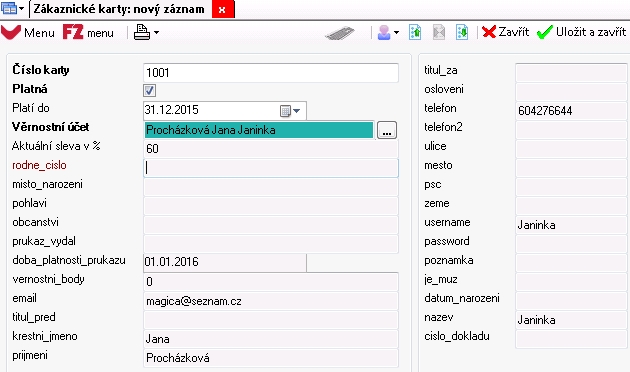Image resolution: width=630 pixels, height=372 pixels.
Task: Click the prukaz_vydal input field
Action: 271,244
